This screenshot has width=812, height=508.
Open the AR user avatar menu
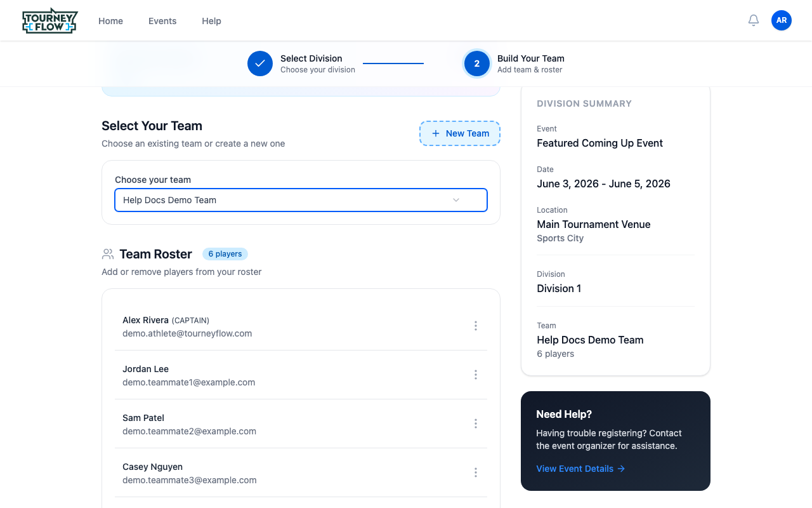pyautogui.click(x=782, y=20)
